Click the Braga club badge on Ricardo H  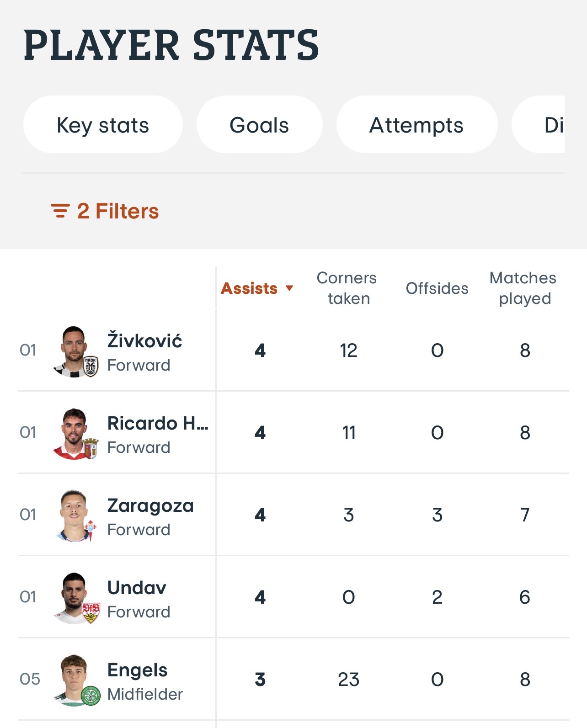coord(91,448)
